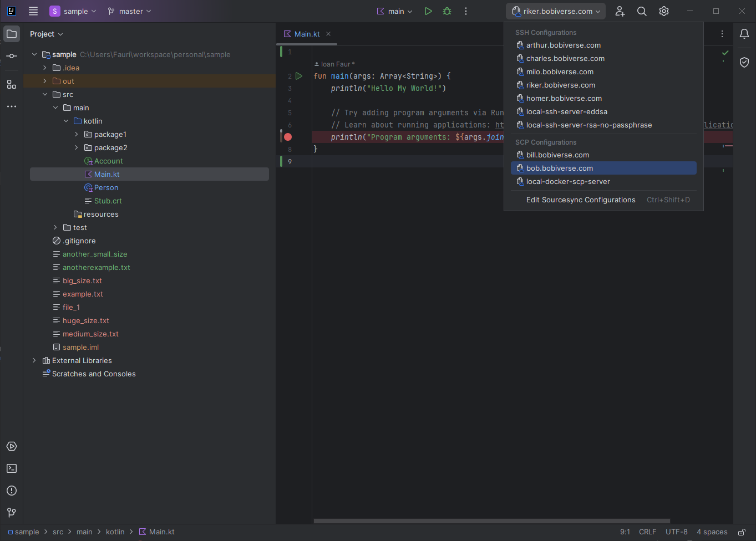Click the 9:1 caret position widget
Viewport: 756px width, 541px height.
click(x=625, y=532)
